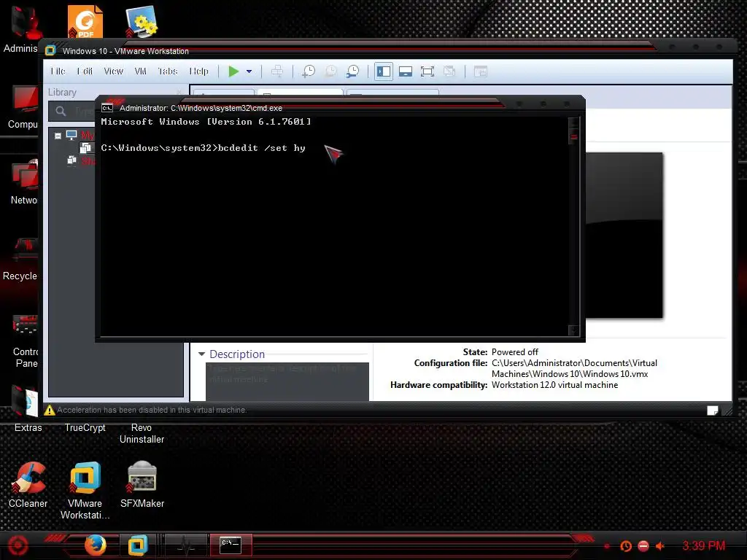This screenshot has width=747, height=560.
Task: Click the Powered off state value
Action: click(514, 352)
